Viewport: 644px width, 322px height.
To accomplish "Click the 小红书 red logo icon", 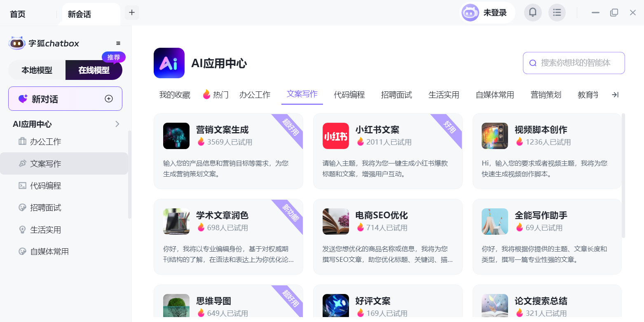I will point(336,136).
